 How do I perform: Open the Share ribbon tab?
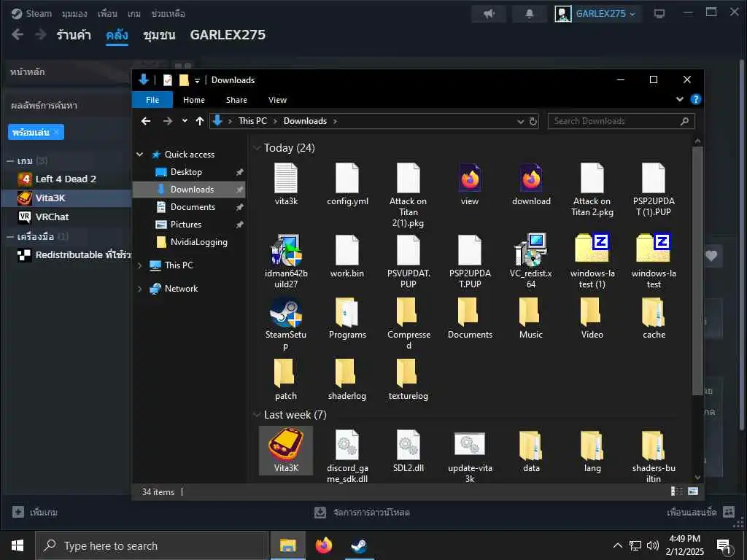(236, 99)
